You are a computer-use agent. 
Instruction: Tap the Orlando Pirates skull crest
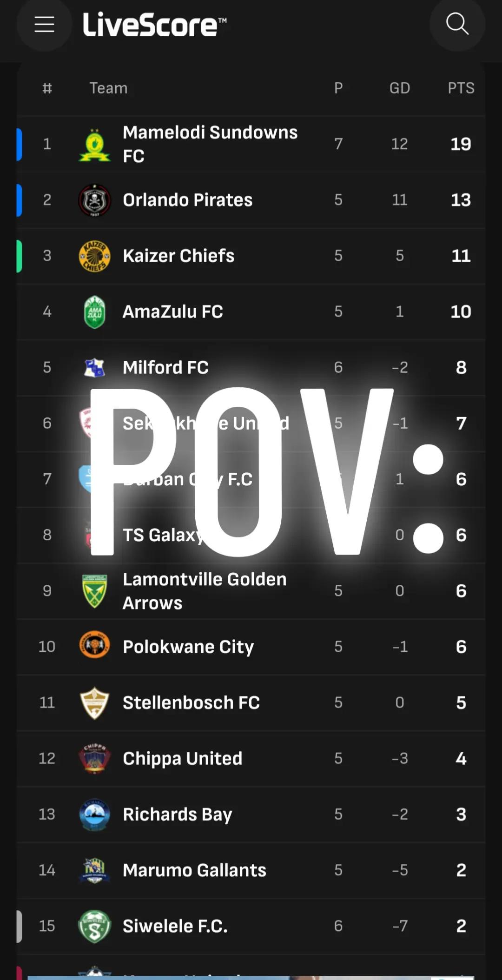pyautogui.click(x=94, y=200)
